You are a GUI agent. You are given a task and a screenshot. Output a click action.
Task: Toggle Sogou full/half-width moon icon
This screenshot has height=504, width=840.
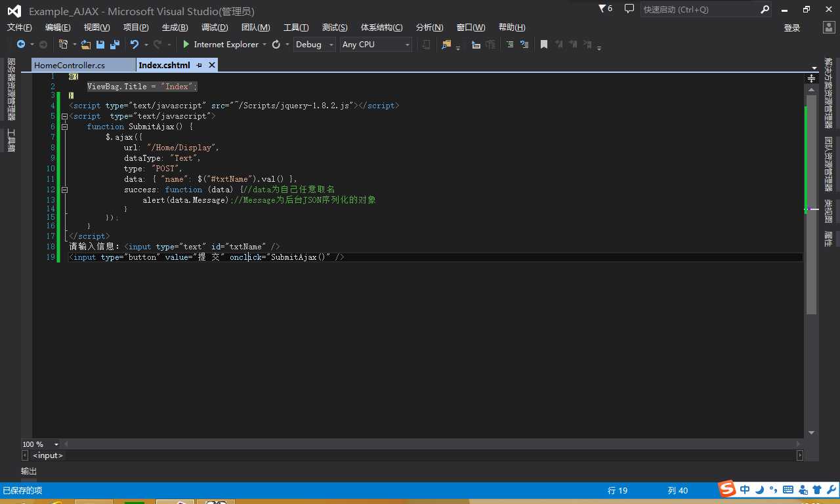[x=760, y=490]
